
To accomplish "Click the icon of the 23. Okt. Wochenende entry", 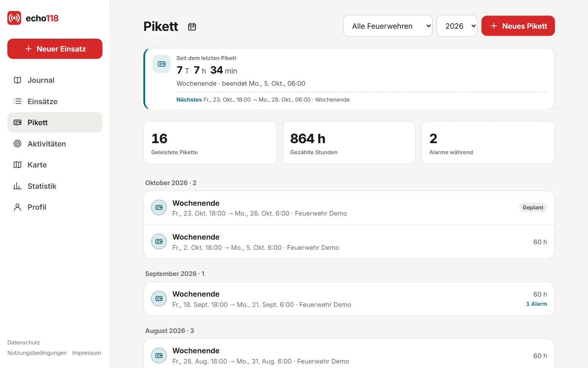I will [x=159, y=208].
